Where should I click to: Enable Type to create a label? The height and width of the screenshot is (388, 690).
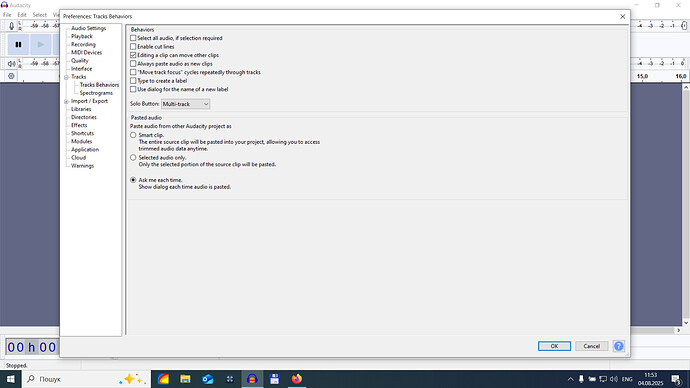pyautogui.click(x=133, y=81)
